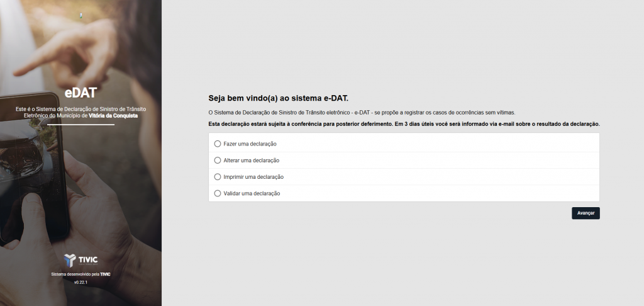Click the "Imprimir uma declaração" label text
This screenshot has width=644, height=306.
pyautogui.click(x=253, y=177)
